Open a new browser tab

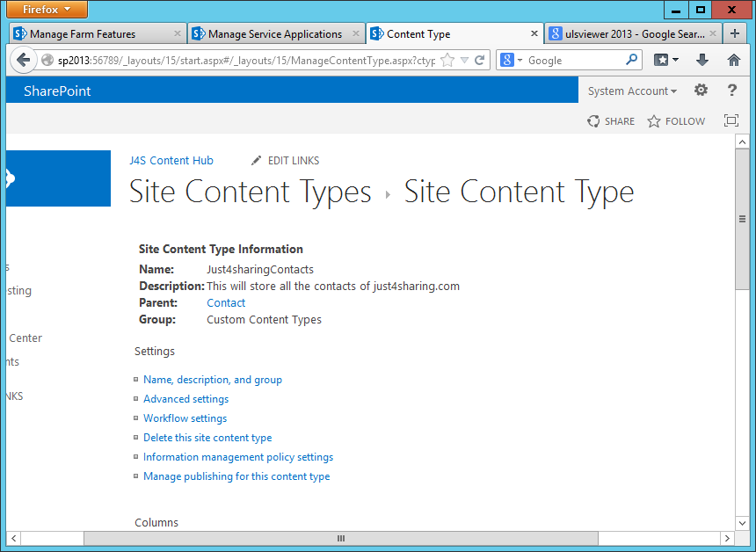734,33
